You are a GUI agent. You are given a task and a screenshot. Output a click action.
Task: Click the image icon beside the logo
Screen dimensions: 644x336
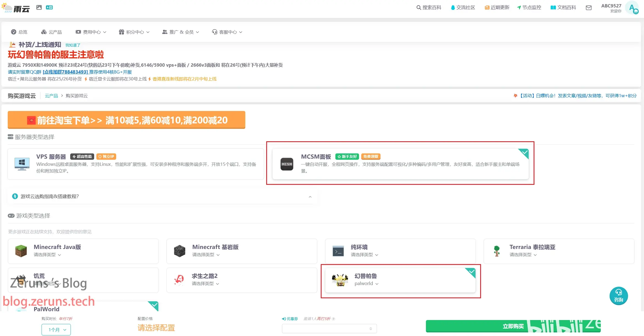click(39, 7)
